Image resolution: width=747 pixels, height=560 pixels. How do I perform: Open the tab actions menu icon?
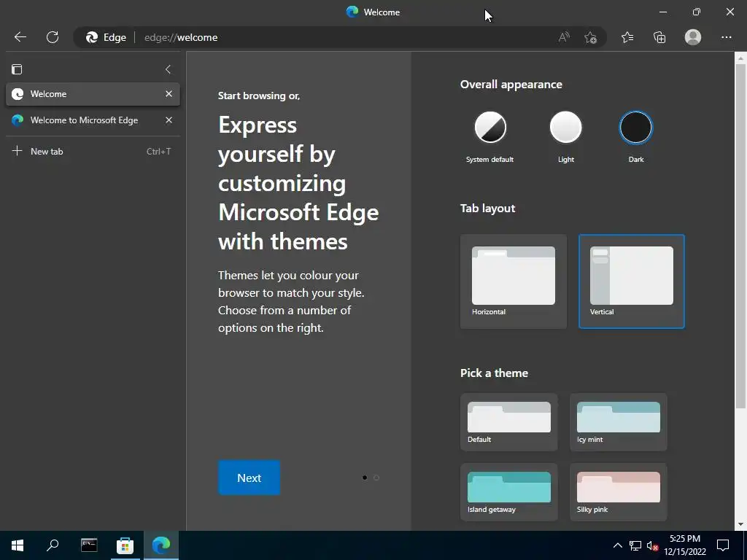pyautogui.click(x=18, y=69)
